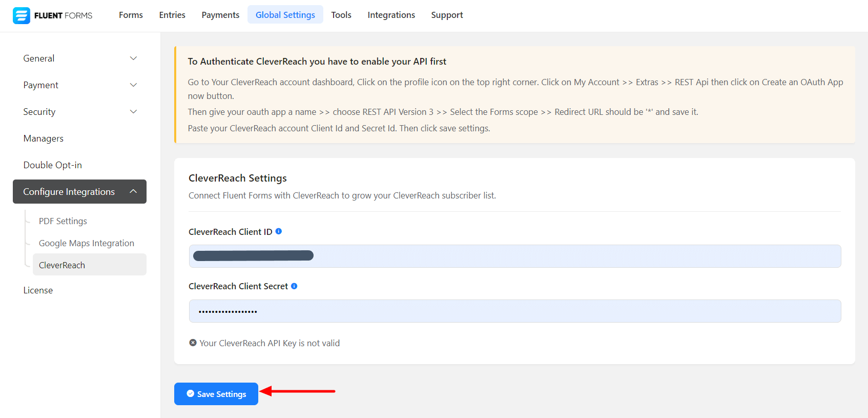Click into the CleverReach Client Secret field

[x=514, y=311]
